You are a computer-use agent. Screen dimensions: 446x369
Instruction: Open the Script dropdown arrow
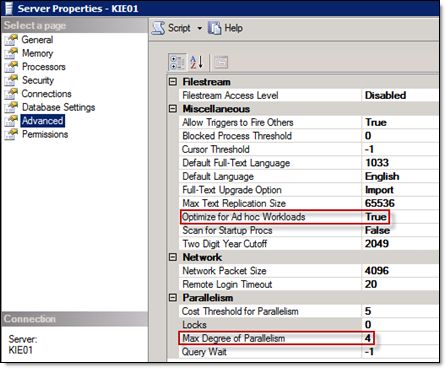199,28
